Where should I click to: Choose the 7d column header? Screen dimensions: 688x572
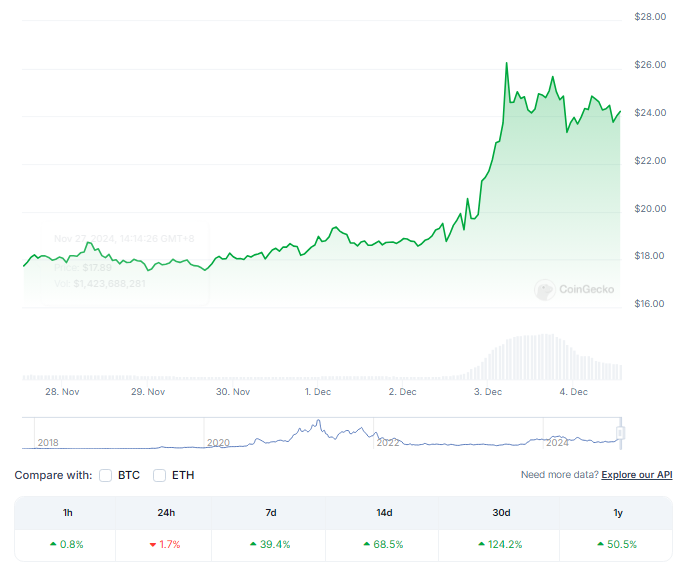270,513
